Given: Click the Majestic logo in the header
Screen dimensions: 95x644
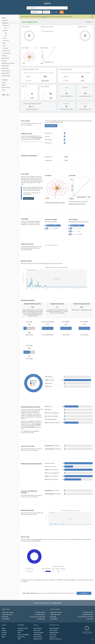Looking at the screenshot, I should [x=47, y=3].
